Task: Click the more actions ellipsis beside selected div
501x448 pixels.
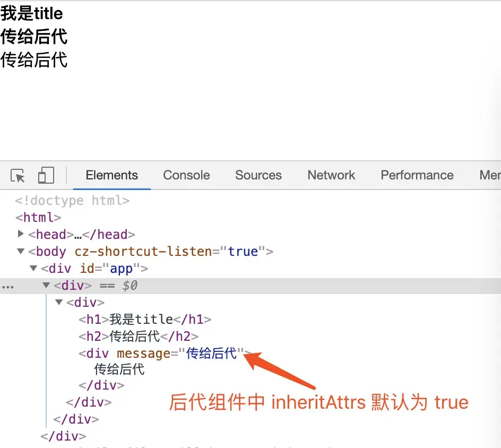Action: point(8,286)
